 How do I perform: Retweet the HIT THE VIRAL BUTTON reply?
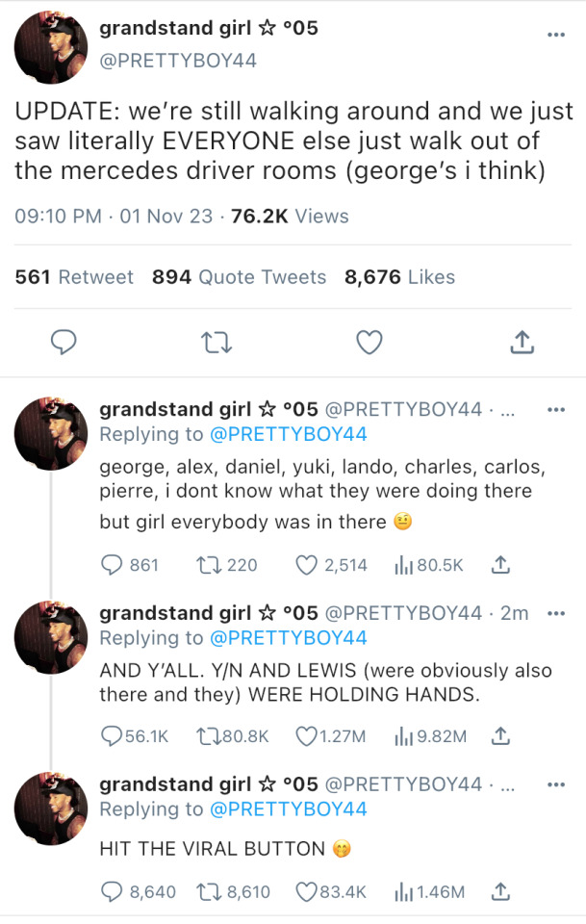[209, 891]
